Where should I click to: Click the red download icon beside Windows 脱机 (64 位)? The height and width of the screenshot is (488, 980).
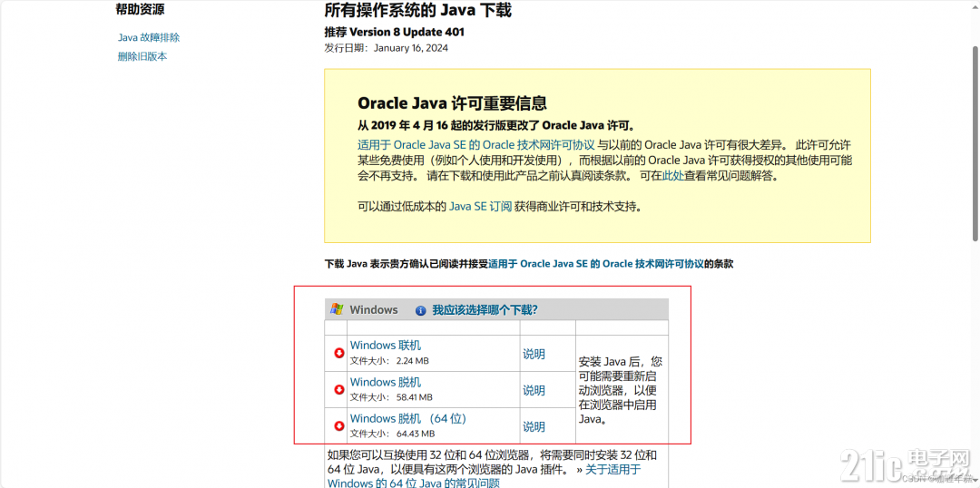point(339,426)
